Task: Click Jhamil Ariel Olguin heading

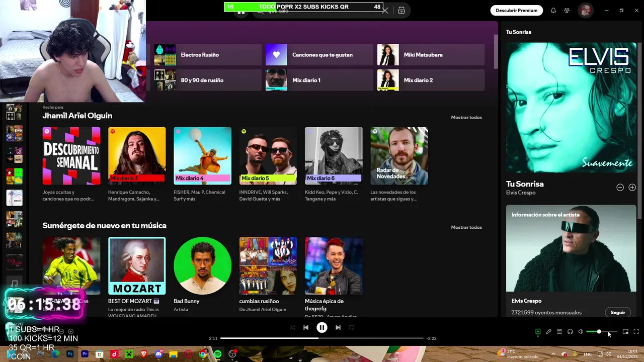Action: point(77,116)
